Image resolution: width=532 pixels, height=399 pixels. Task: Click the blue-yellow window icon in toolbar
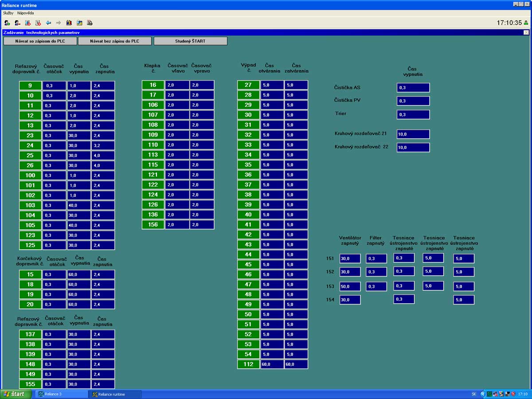coord(79,23)
